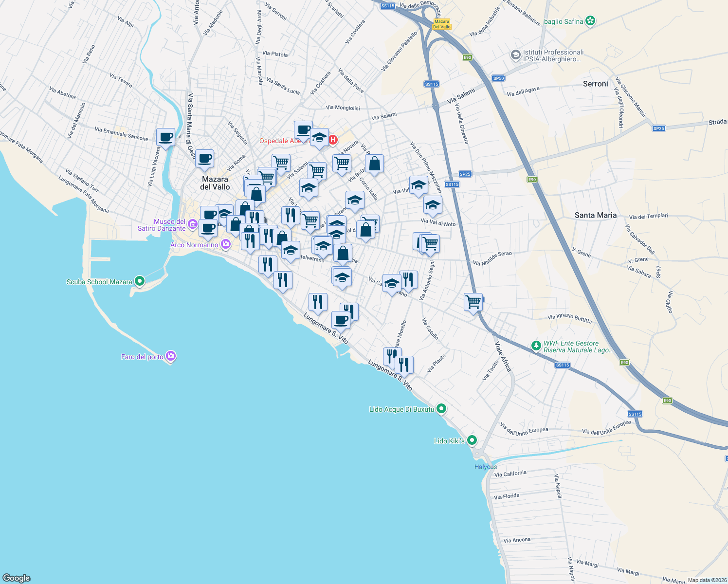Click school marker above Via Val di Noto
Image resolution: width=728 pixels, height=584 pixels.
click(433, 205)
